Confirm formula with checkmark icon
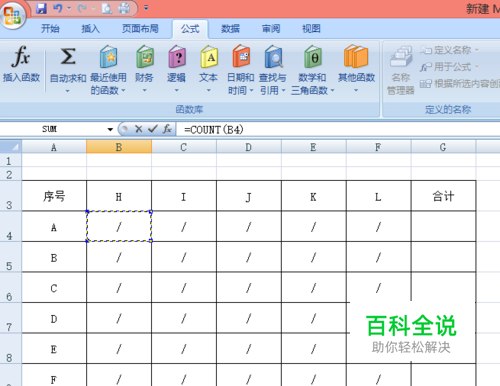Viewport: 500px width, 386px height. (153, 129)
